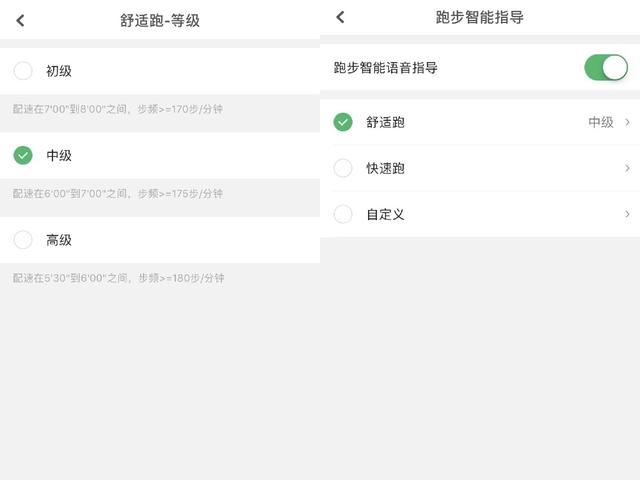
Task: Click the 跑步智能语音指导 text label
Action: (385, 67)
